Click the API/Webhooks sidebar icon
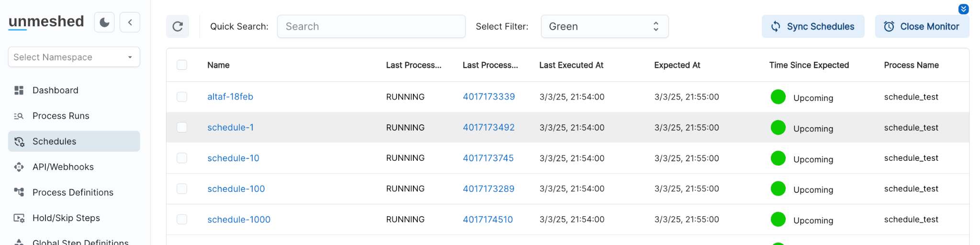Screen dimensions: 980x245 pos(19,167)
